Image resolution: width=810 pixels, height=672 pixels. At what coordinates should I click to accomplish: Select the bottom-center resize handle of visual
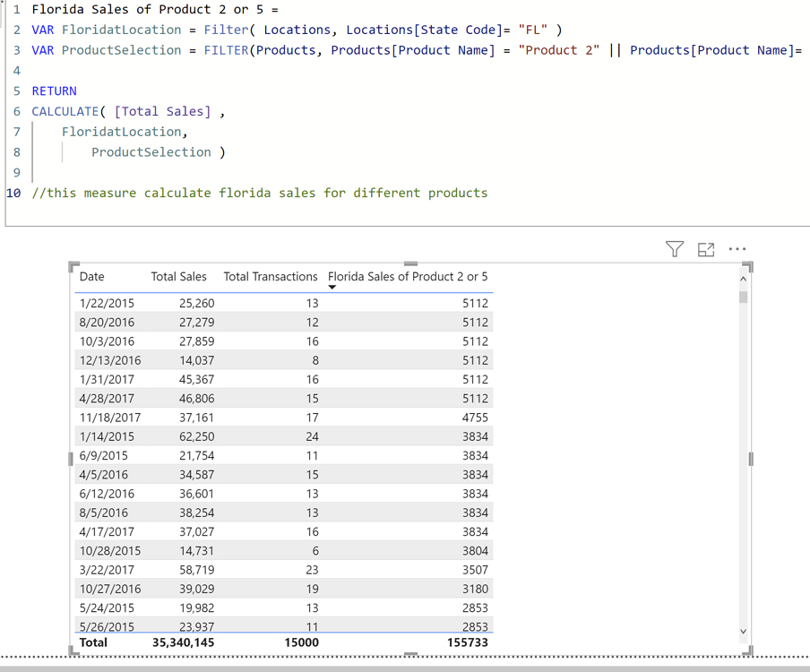pyautogui.click(x=411, y=654)
